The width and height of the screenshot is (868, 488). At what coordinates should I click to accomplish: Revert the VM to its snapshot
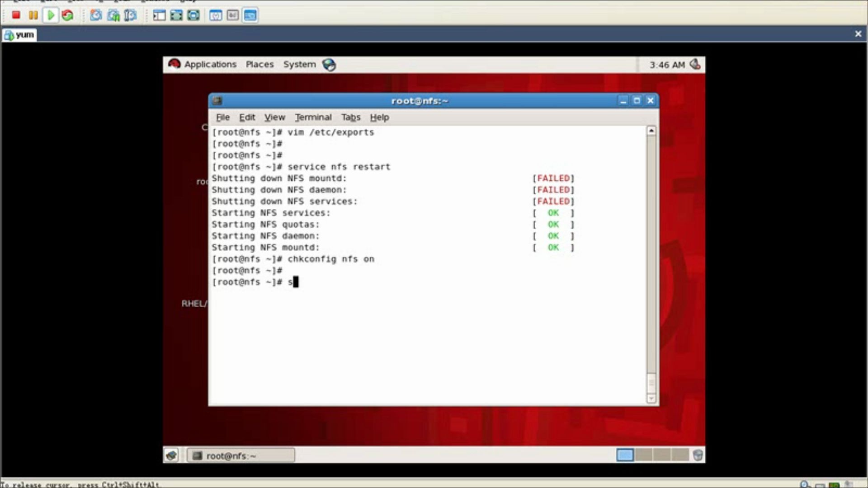[113, 15]
